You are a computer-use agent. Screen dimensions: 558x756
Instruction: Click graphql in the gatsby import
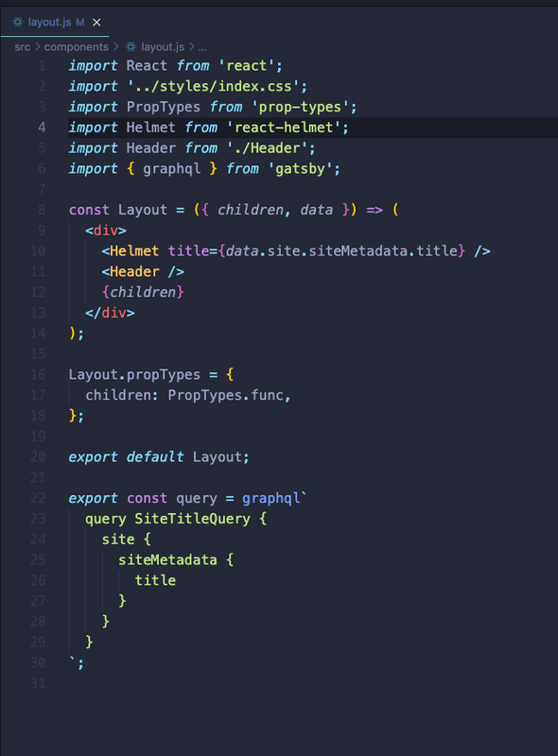[171, 169]
